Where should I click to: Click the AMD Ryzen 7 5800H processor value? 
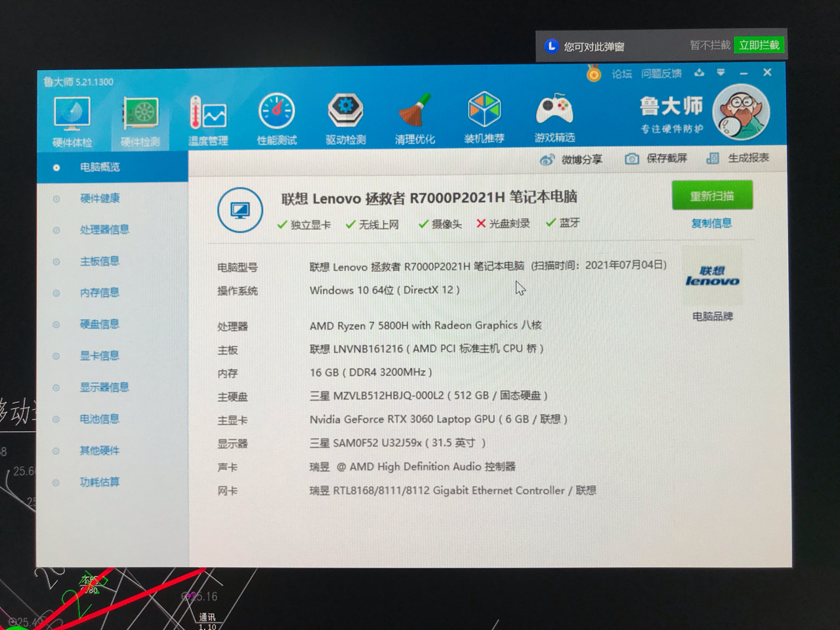425,325
